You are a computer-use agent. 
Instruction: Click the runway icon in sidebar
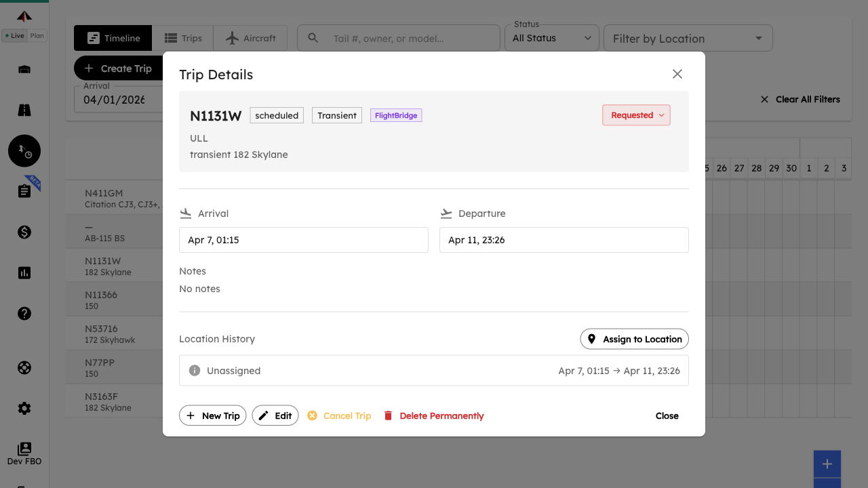click(24, 110)
